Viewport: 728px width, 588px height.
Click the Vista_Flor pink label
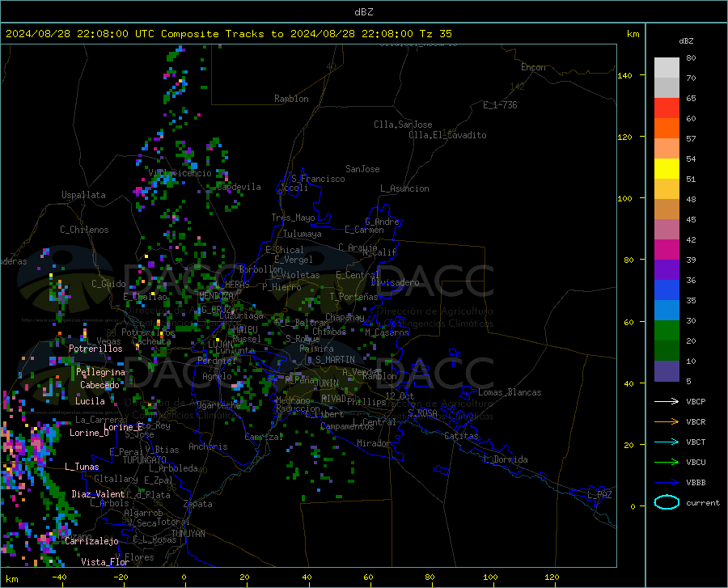(x=105, y=562)
